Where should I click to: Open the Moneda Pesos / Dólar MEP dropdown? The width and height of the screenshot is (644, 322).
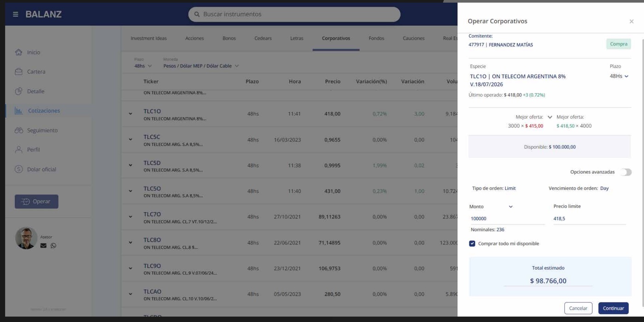[x=201, y=66]
